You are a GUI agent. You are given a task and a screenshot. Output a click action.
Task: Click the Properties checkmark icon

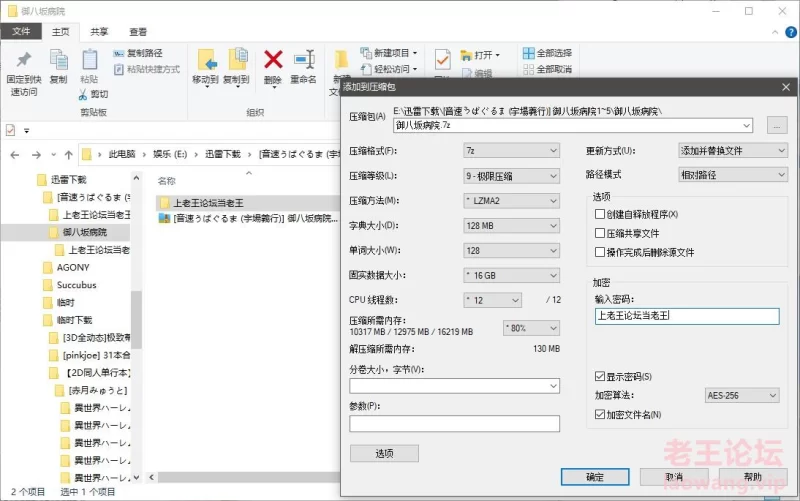[442, 60]
